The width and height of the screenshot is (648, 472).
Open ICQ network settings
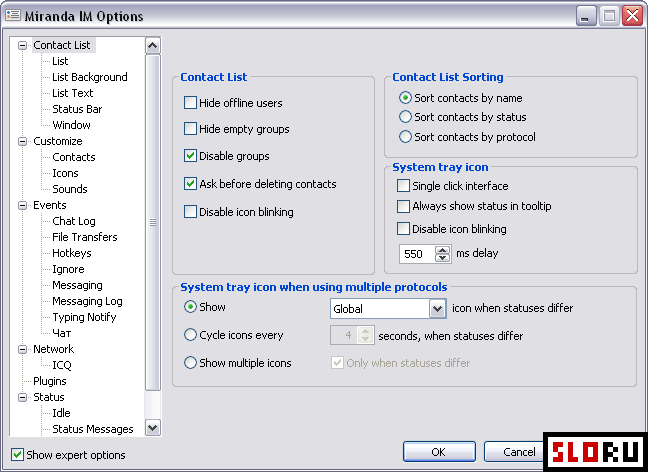pyautogui.click(x=62, y=365)
